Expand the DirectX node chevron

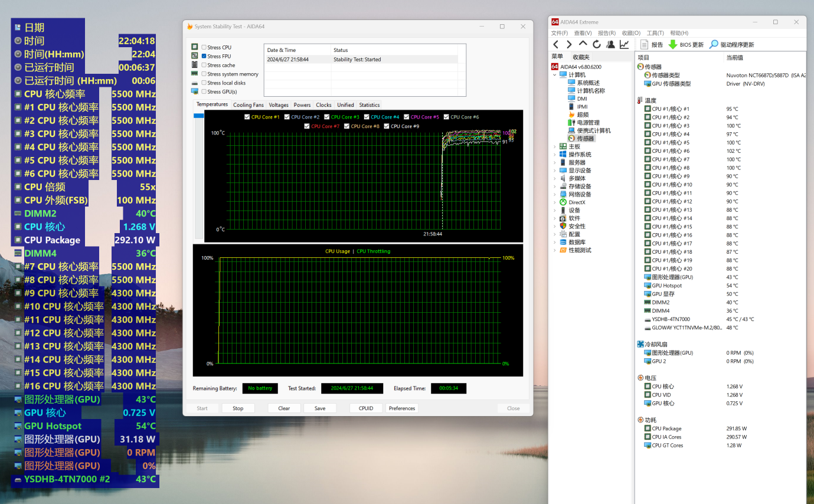point(554,202)
